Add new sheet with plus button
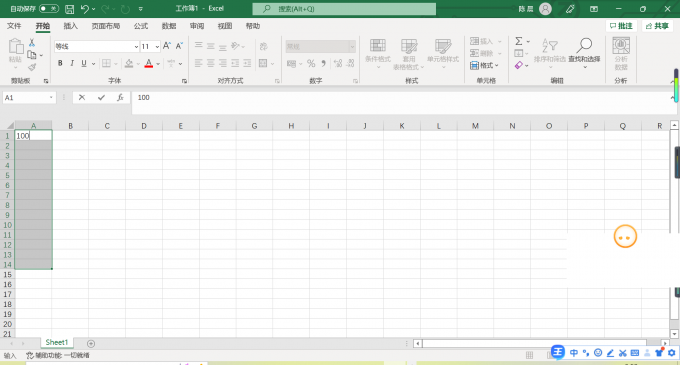 point(91,343)
